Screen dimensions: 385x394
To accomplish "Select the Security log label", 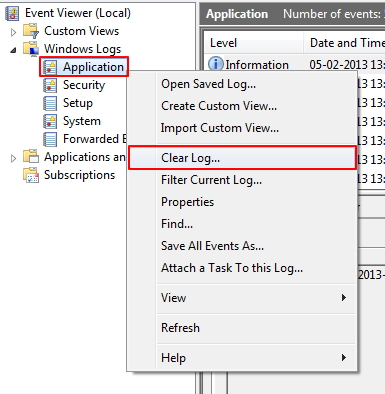I will click(84, 85).
